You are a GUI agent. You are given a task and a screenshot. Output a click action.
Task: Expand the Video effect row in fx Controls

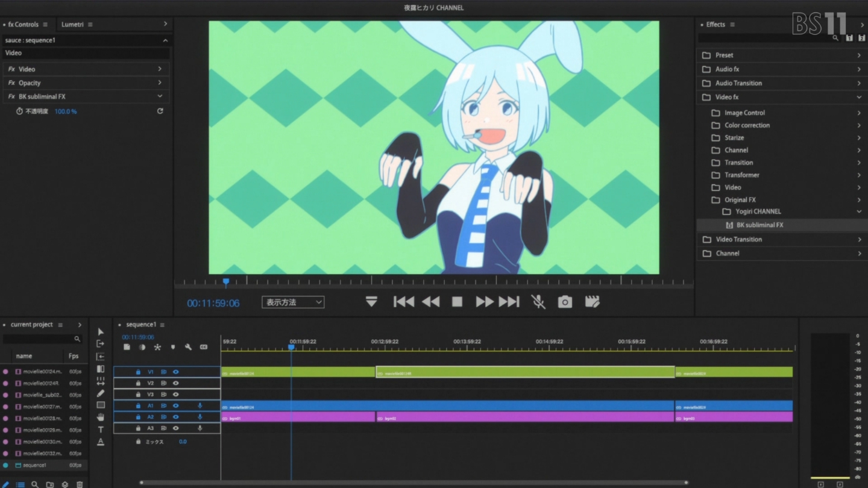pyautogui.click(x=160, y=69)
